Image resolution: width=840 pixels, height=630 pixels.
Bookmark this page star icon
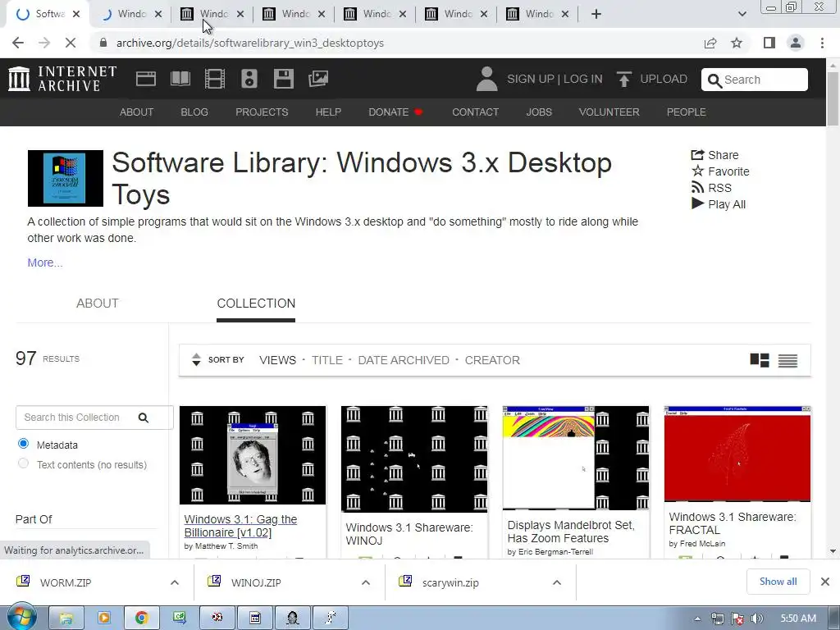pyautogui.click(x=737, y=43)
